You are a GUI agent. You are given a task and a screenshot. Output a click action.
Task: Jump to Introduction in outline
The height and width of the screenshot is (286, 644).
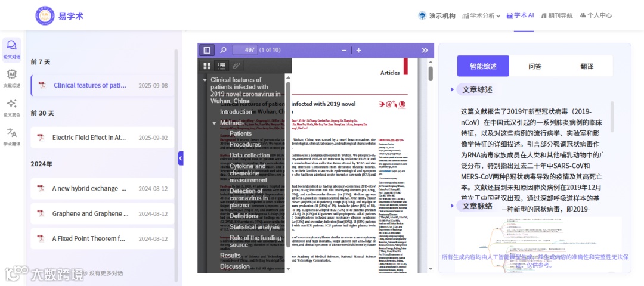click(x=236, y=111)
